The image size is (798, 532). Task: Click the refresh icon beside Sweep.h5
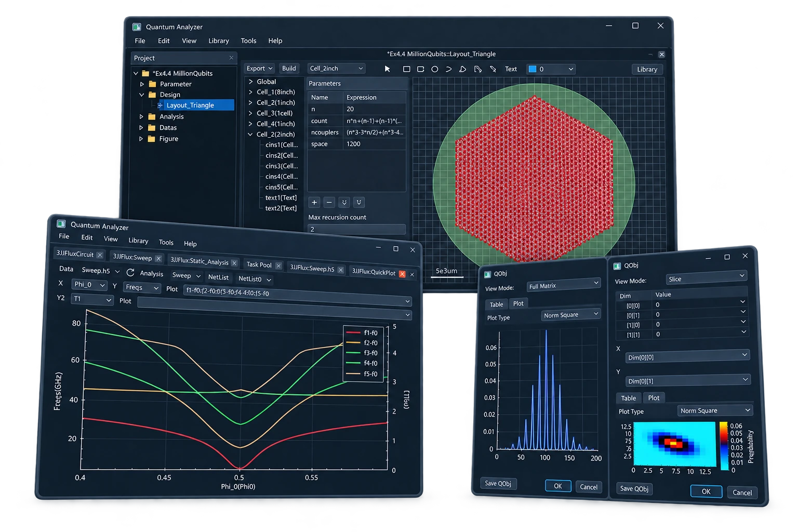[x=130, y=272]
